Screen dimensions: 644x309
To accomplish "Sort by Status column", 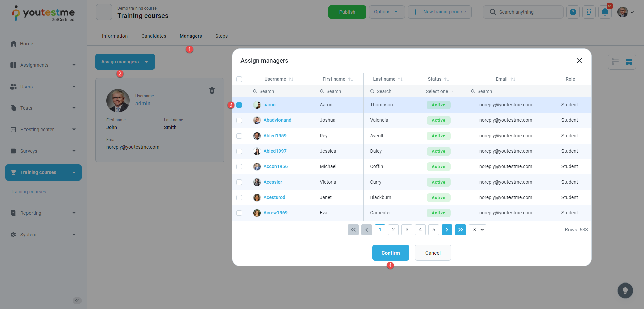I will 447,79.
